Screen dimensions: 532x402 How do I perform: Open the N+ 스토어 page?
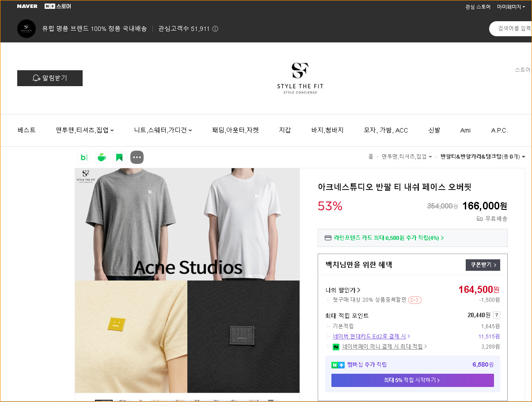pos(58,6)
